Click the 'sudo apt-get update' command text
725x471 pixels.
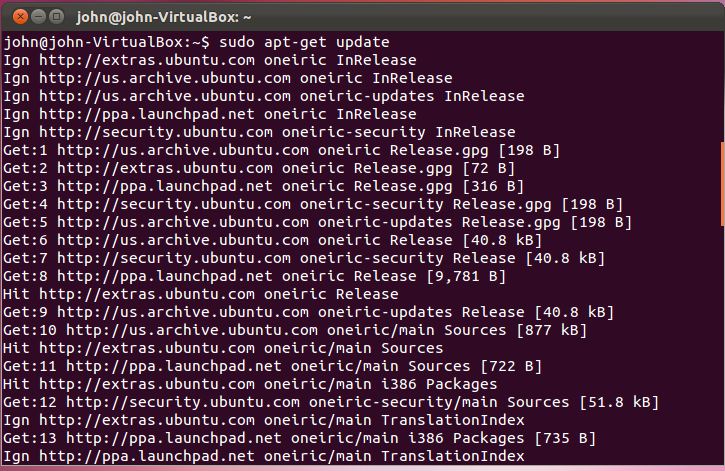pos(304,42)
